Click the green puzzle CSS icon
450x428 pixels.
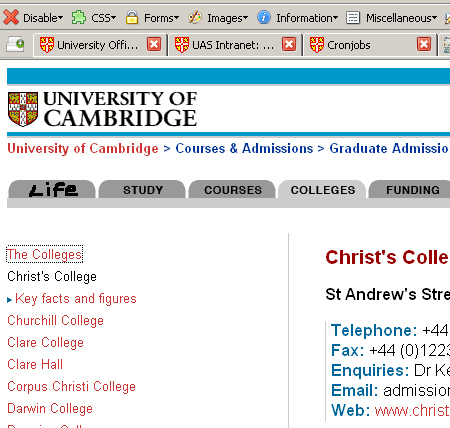(x=79, y=17)
